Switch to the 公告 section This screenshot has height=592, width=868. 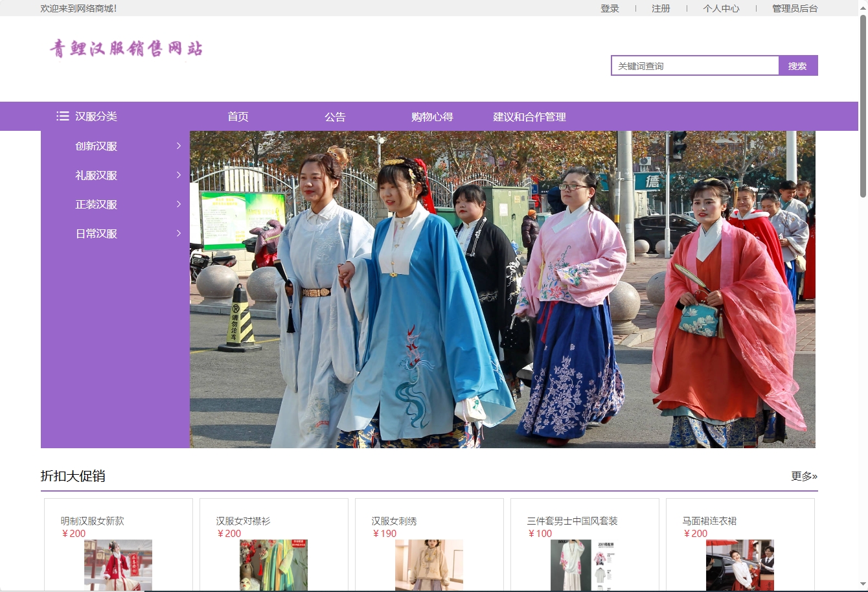pos(335,117)
